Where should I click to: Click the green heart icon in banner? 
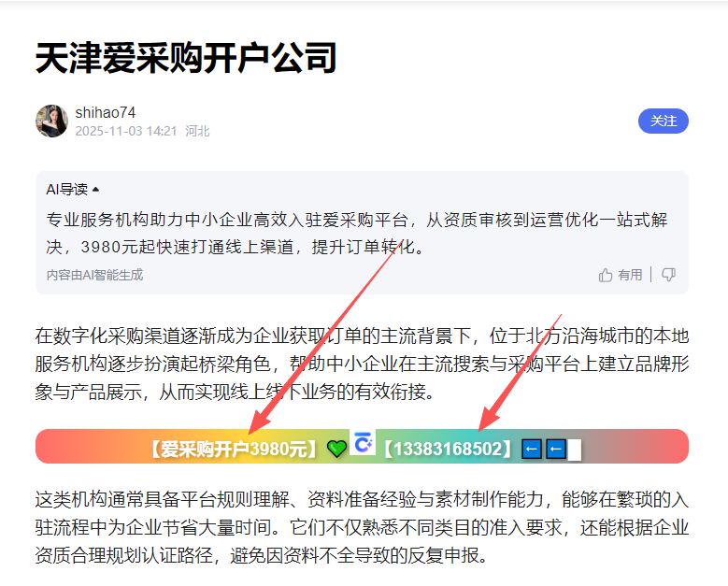pyautogui.click(x=336, y=449)
